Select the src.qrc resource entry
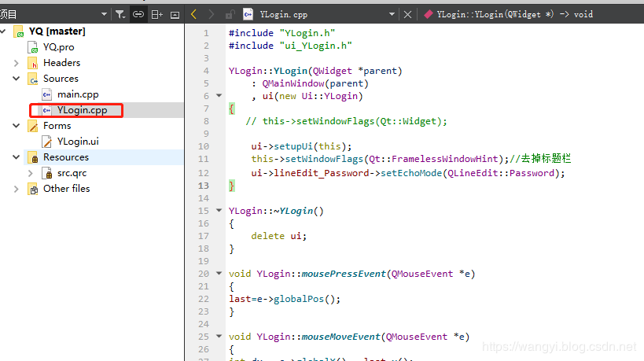 pos(72,173)
